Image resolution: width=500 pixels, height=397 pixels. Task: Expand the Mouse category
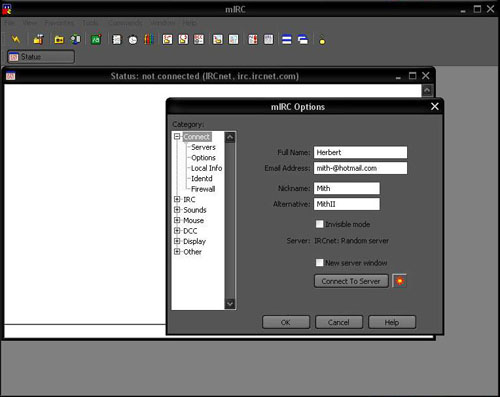pos(177,220)
